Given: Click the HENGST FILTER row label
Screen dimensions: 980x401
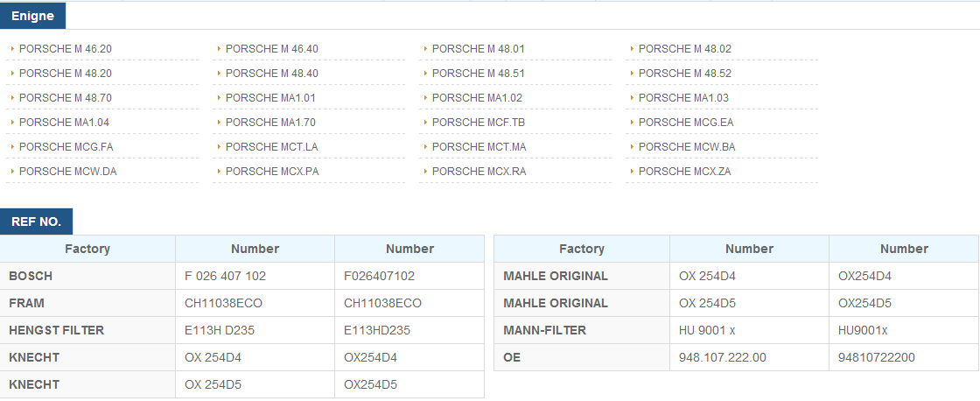Looking at the screenshot, I should (56, 330).
